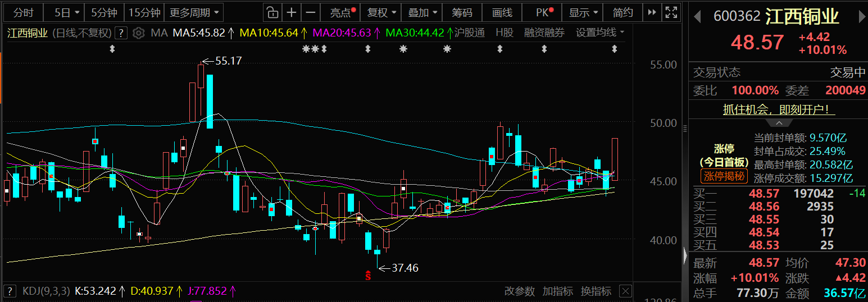Screen dimensions: 868x302
Task: Toggle the MA label beside gear
Action: 160,33
